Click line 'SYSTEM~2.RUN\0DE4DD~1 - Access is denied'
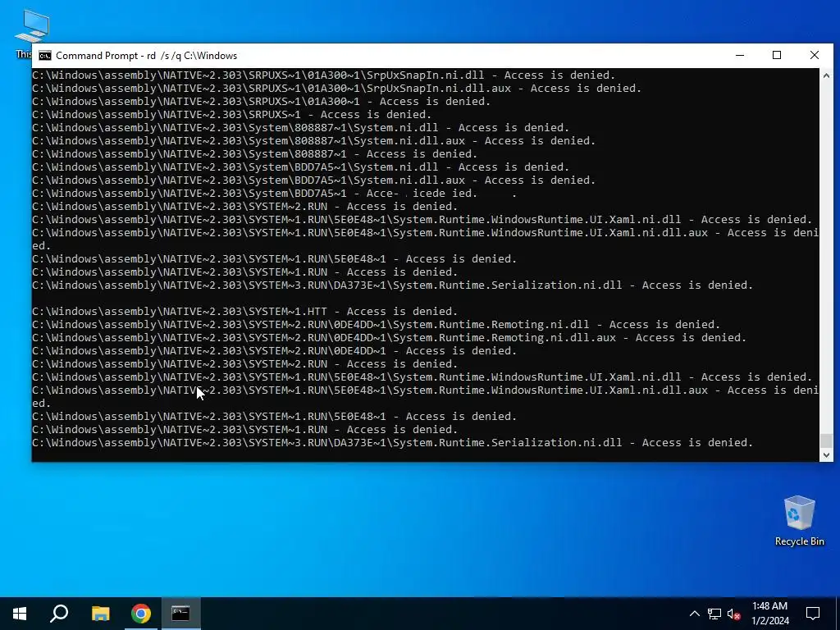Screen dimensions: 840x630 point(274,350)
